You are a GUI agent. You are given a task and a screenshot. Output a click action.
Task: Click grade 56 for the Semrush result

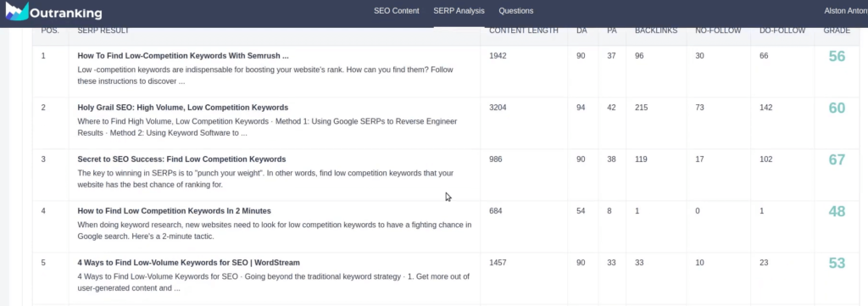[837, 57]
